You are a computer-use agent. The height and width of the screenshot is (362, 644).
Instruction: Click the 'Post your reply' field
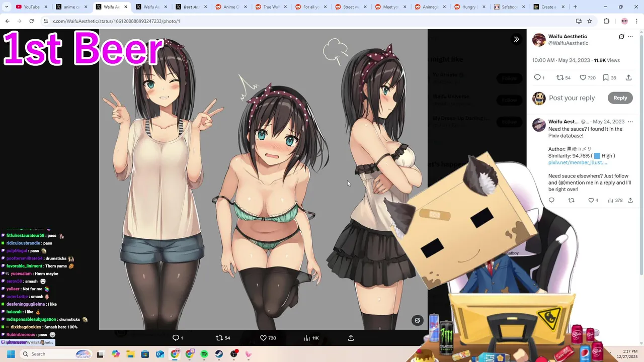(572, 98)
